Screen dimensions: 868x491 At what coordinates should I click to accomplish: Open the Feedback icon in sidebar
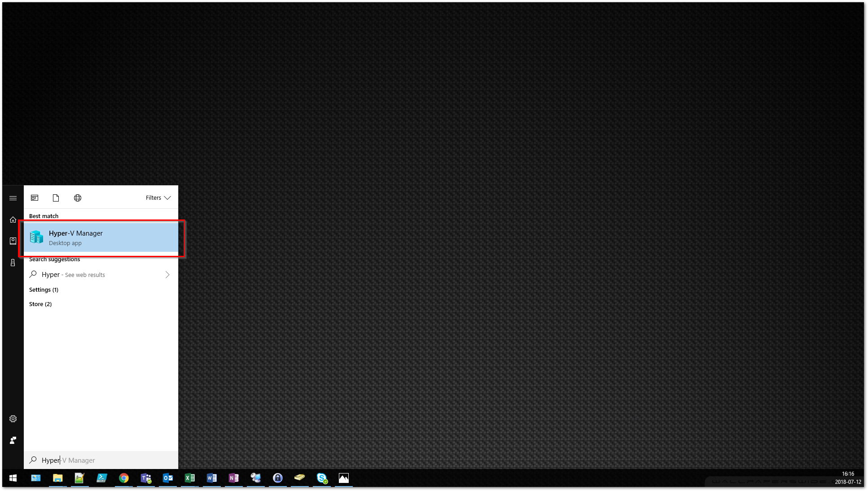(x=13, y=440)
